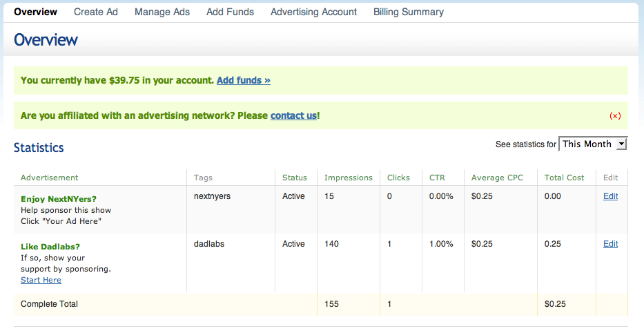Select the Overview tab

click(x=35, y=12)
